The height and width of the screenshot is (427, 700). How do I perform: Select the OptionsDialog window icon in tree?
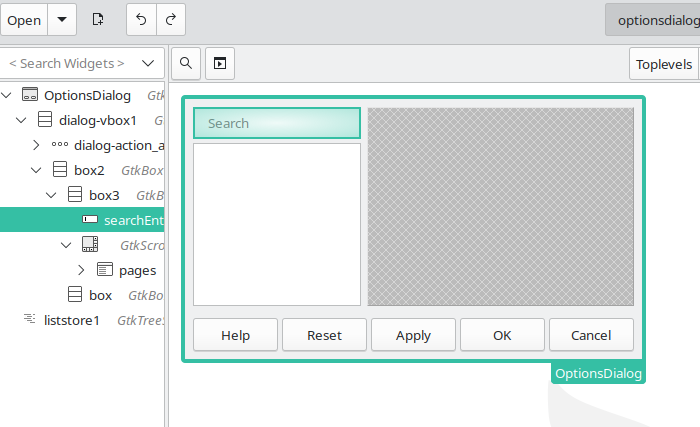(30, 96)
